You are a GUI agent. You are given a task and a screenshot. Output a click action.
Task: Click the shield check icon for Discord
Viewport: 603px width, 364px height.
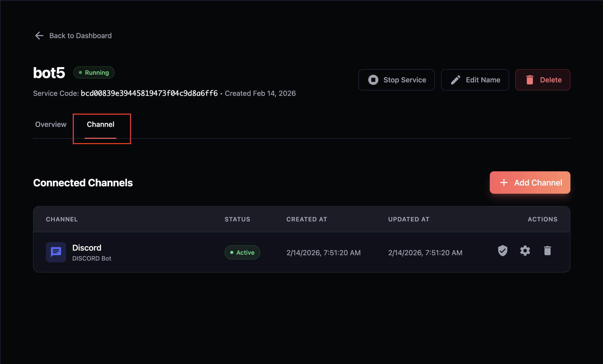pos(503,251)
